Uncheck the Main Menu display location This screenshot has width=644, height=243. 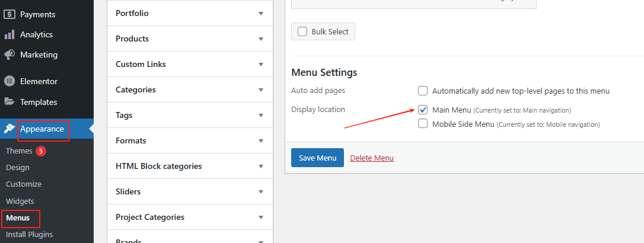click(x=423, y=110)
